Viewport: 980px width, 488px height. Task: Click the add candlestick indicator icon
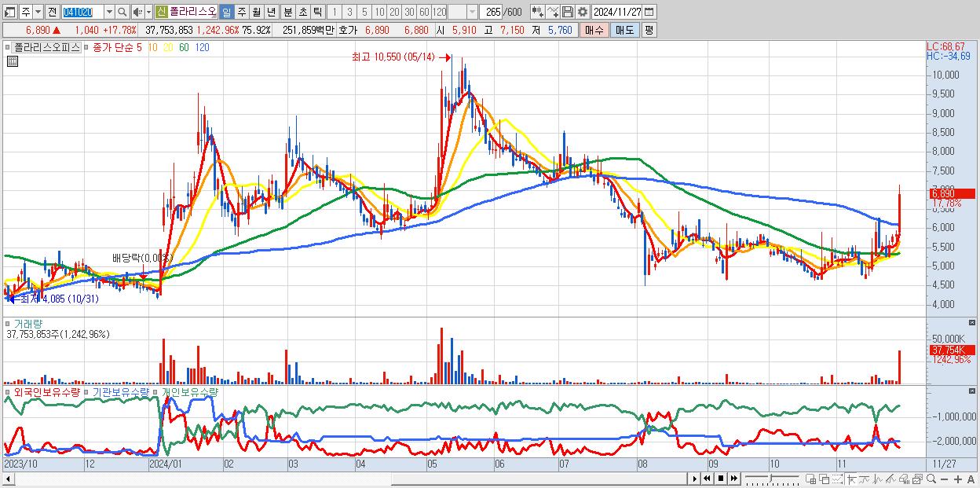pos(538,12)
